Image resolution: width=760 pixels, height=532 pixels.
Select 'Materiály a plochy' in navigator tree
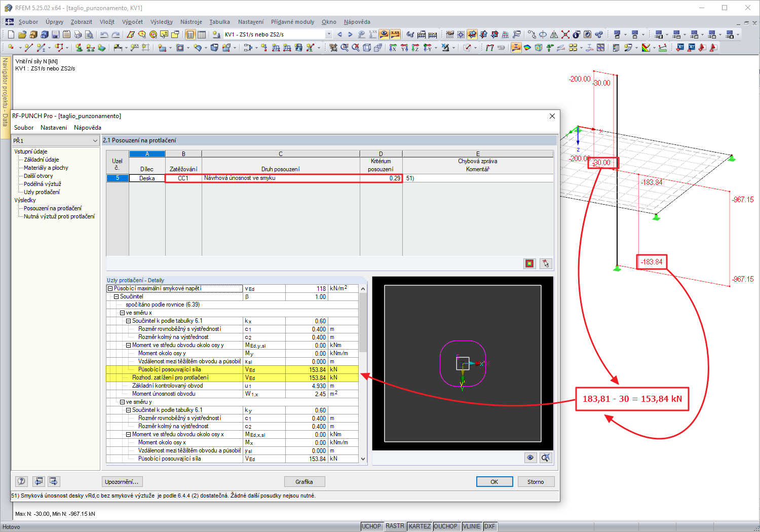(x=46, y=168)
